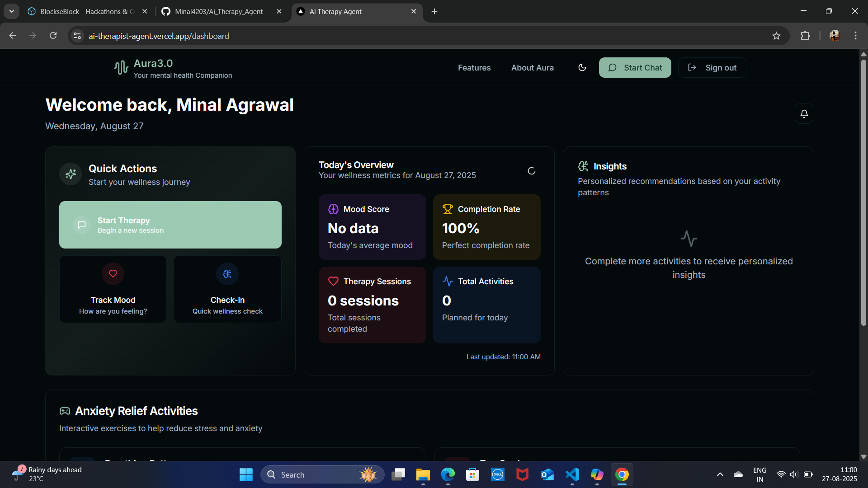Open the Features nav menu item
Viewport: 868px width, 488px height.
point(474,67)
